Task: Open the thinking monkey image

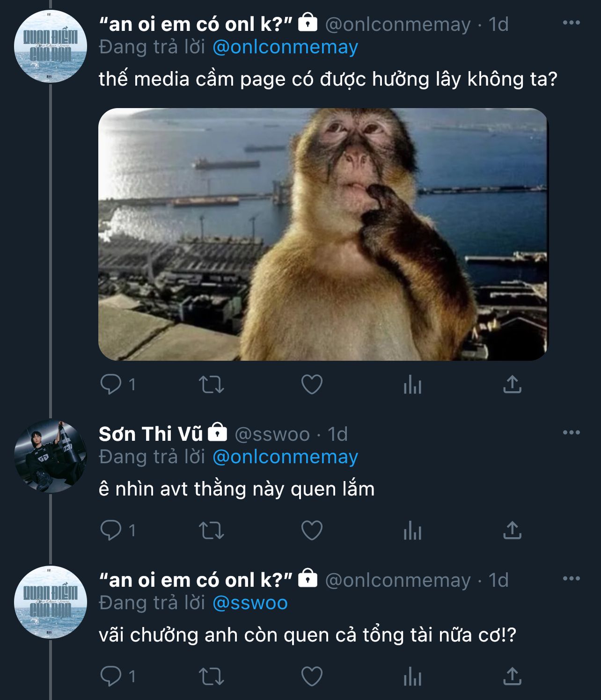Action: pos(322,234)
